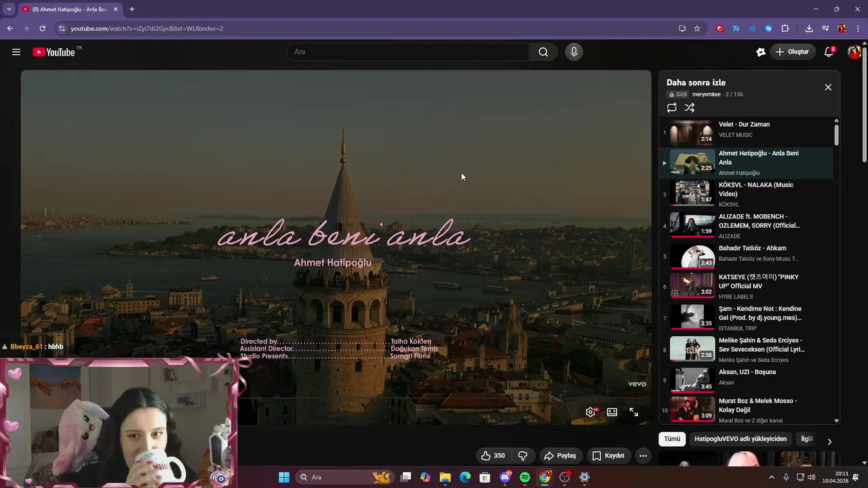Open File Explorer from the taskbar
Image resolution: width=868 pixels, height=488 pixels.
pos(445,477)
